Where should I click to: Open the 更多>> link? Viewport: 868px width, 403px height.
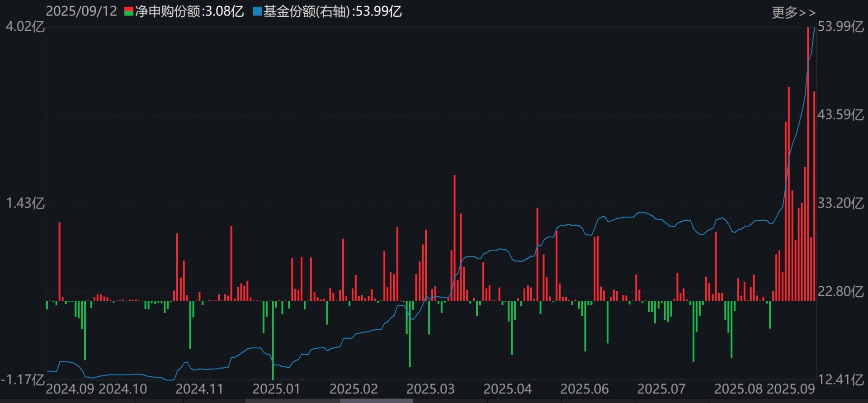pos(793,13)
